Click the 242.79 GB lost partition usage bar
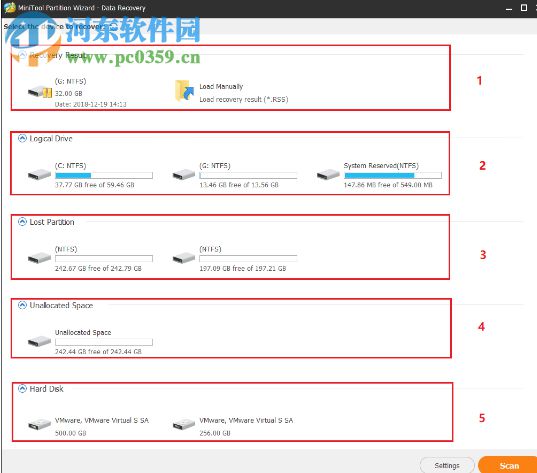Screen dimensions: 537x473 tap(104, 259)
